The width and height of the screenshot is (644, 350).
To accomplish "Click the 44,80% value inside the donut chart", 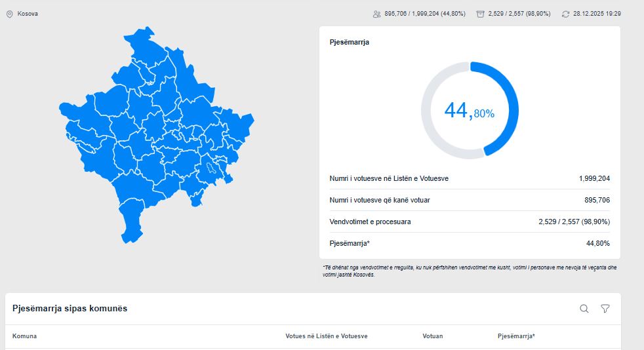I will [x=469, y=111].
